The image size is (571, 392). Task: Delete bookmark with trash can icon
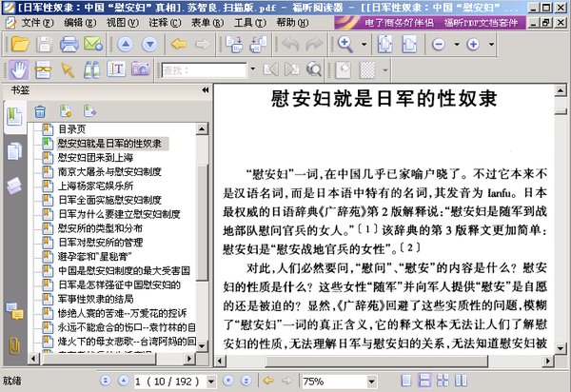click(x=40, y=111)
